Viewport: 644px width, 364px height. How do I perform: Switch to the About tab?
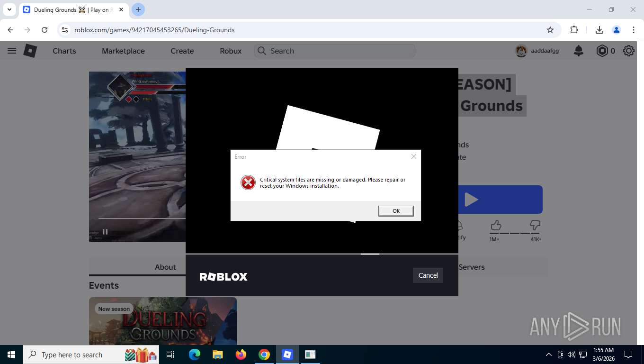pyautogui.click(x=165, y=267)
